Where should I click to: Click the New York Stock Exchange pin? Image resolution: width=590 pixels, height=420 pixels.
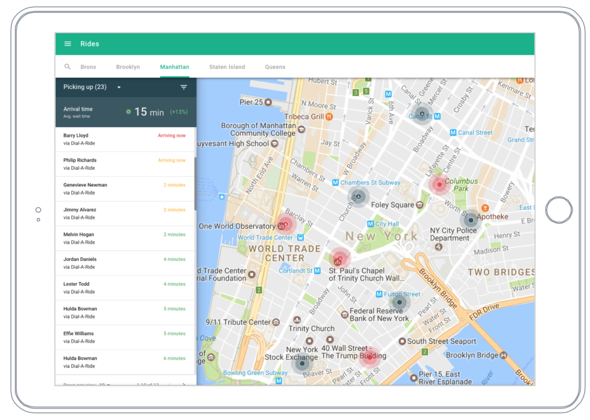coord(309,341)
